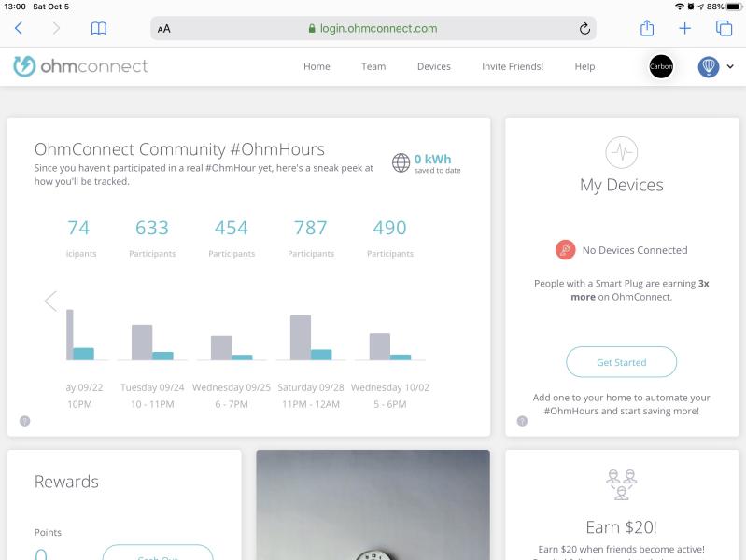This screenshot has height=560, width=746.
Task: Tap the login.ohmconnect.com address bar
Action: tap(373, 29)
